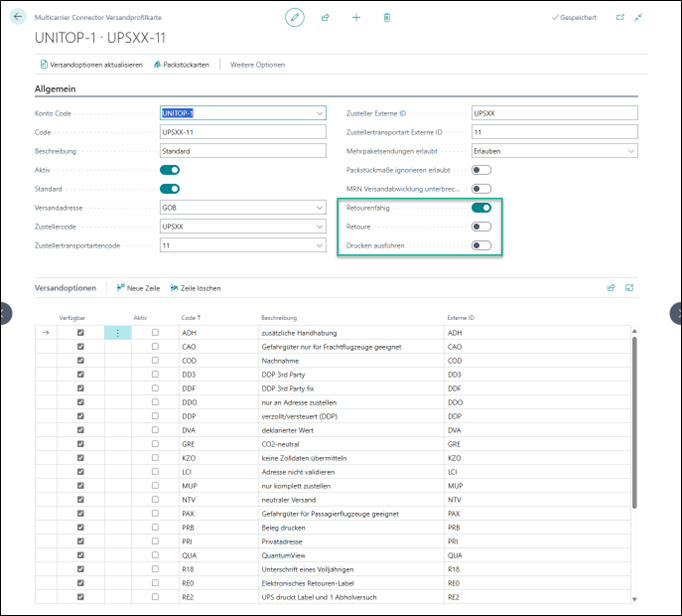682x616 pixels.
Task: Click the Versandoptionen share icon
Action: pyautogui.click(x=610, y=288)
